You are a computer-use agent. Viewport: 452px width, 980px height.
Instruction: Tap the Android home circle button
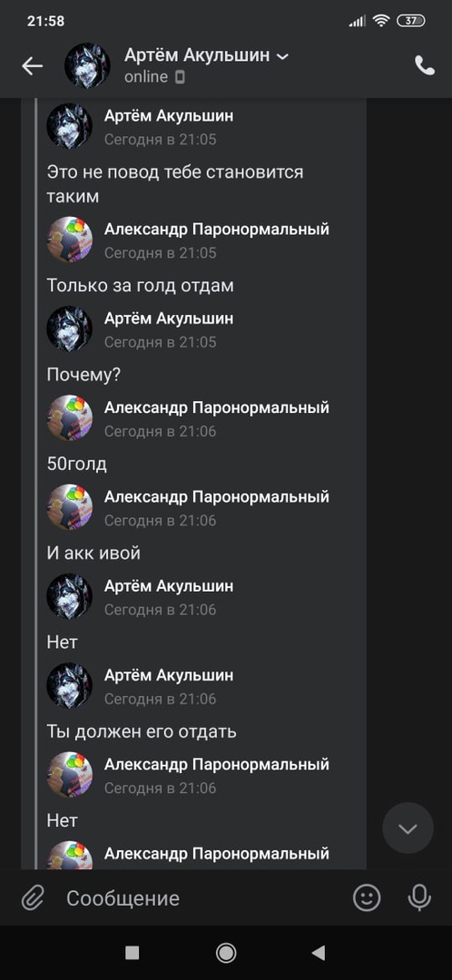pos(226,953)
